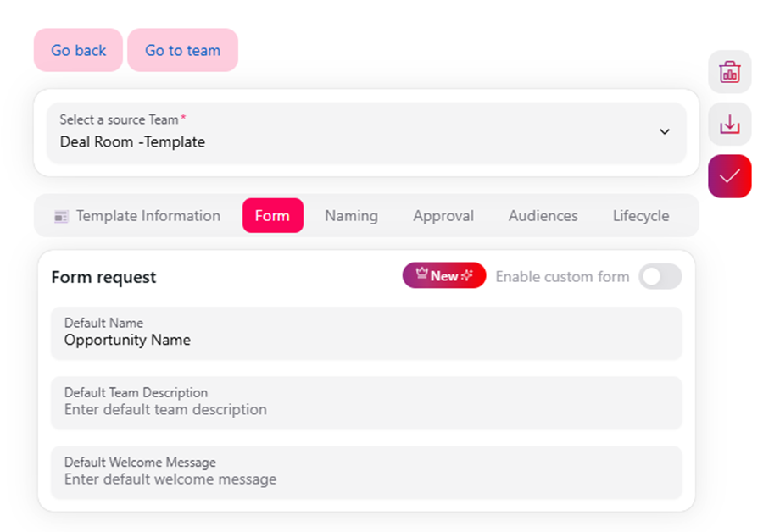
Task: Click the delete template trash icon
Action: (x=729, y=72)
